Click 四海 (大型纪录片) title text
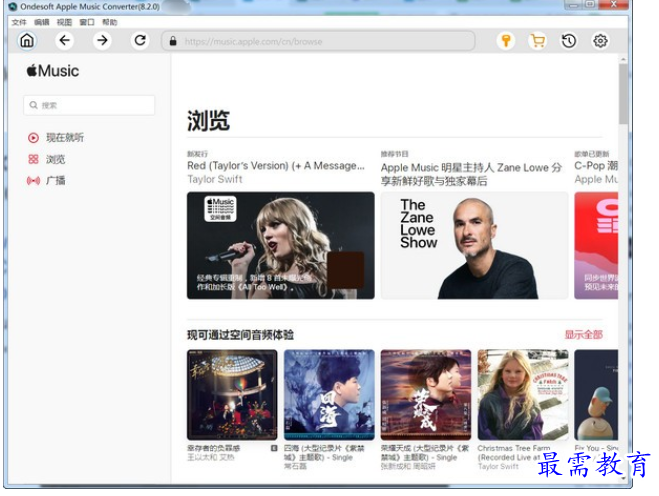The height and width of the screenshot is (496, 659). coord(324,453)
